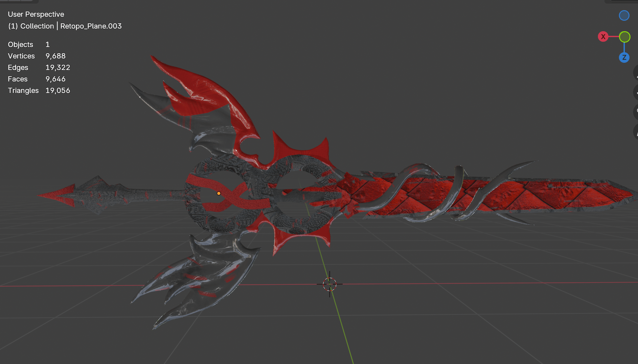This screenshot has height=364, width=638.
Task: Click the Triangles count 19,056
Action: tap(58, 91)
